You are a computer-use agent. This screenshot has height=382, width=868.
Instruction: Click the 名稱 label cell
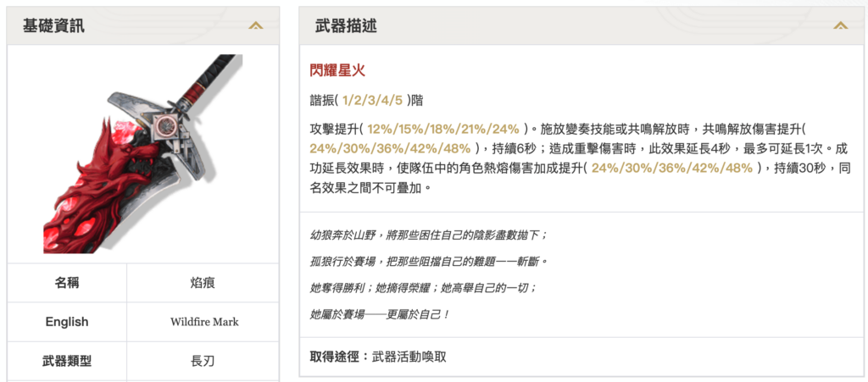(x=67, y=283)
